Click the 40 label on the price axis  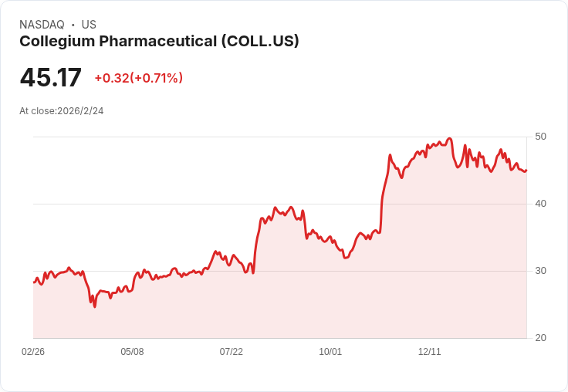tap(540, 204)
